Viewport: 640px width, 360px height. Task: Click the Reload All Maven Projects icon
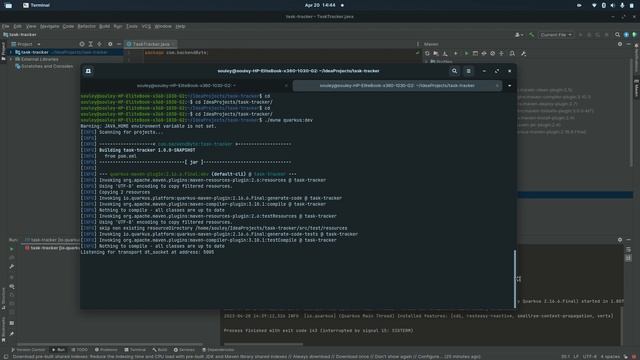click(427, 53)
